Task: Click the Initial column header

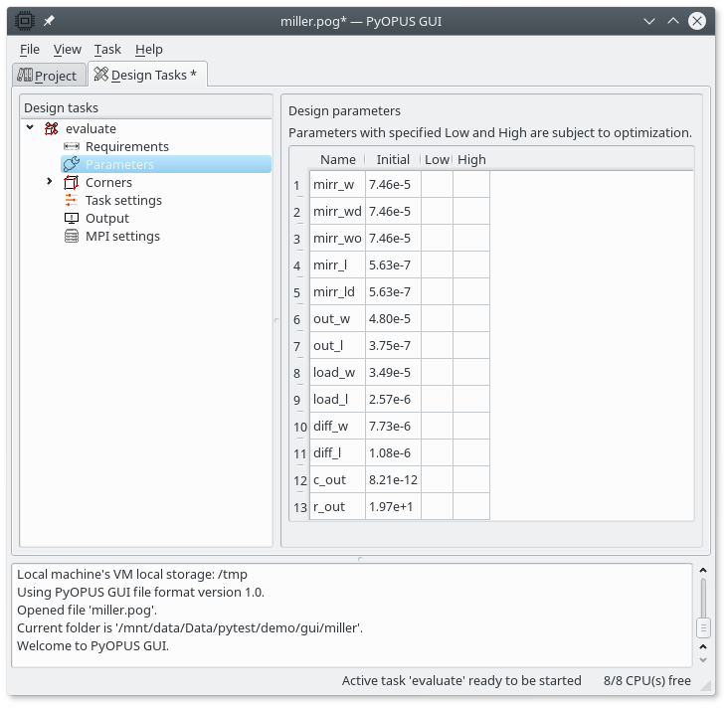Action: point(393,159)
